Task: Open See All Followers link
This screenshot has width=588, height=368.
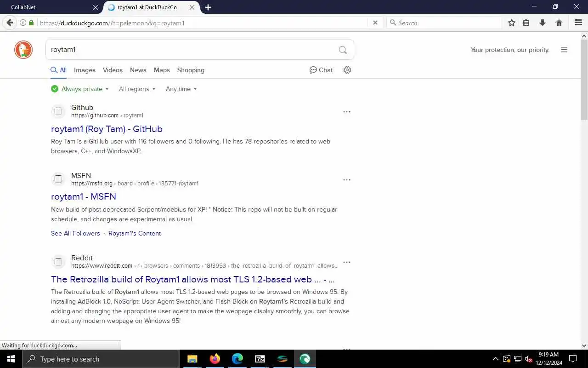Action: (75, 233)
